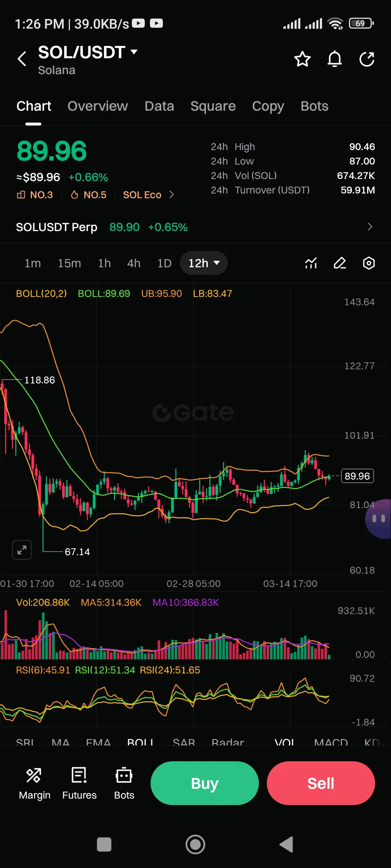Toggle the MA indicator

[60, 742]
